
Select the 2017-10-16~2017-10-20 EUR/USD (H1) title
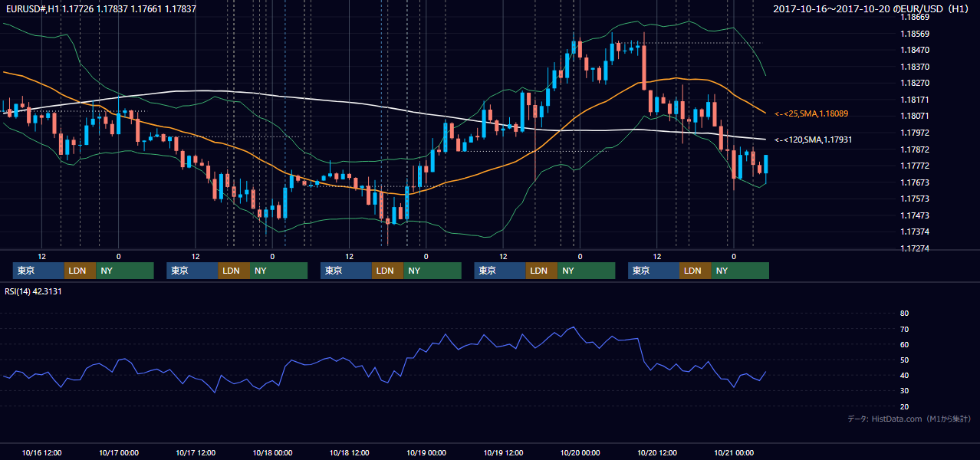(x=873, y=8)
